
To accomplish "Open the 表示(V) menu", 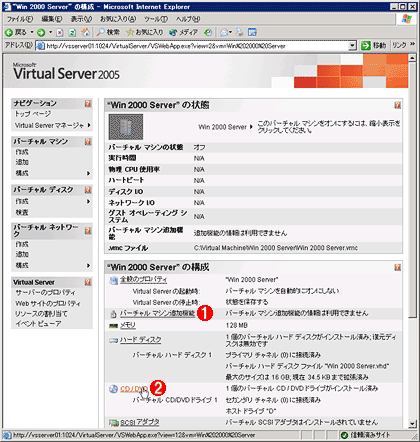I will [82, 19].
